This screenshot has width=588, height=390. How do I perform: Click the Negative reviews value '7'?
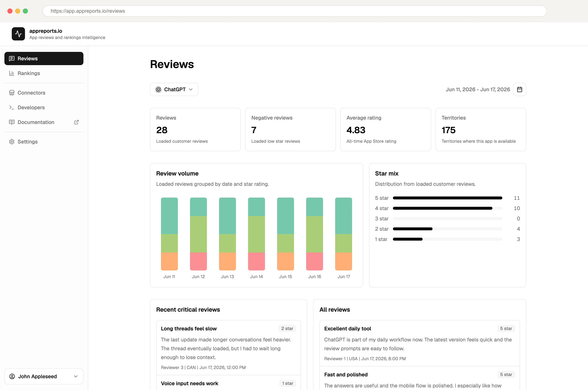(x=254, y=130)
